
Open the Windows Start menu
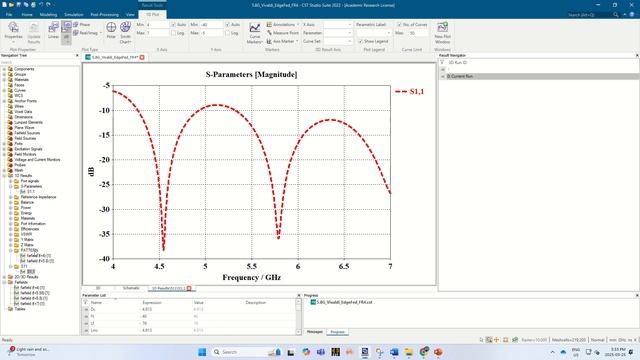click(202, 352)
